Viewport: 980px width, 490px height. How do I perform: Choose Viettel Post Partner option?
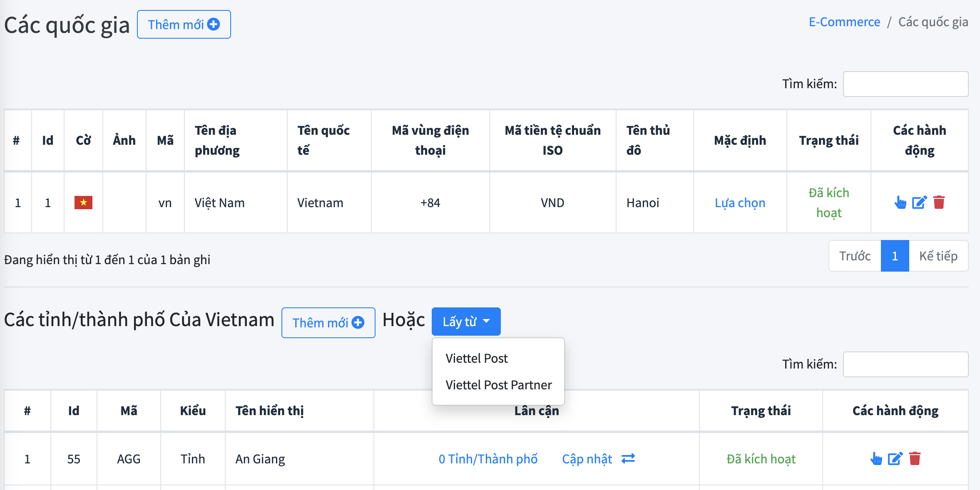click(498, 385)
